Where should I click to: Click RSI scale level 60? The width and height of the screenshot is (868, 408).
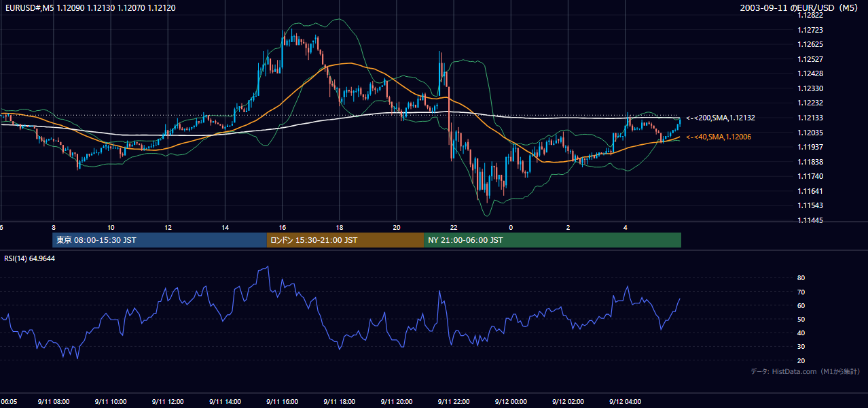point(801,306)
